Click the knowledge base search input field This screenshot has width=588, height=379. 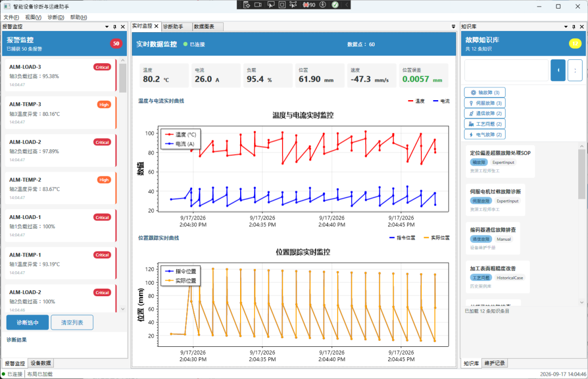tap(507, 70)
